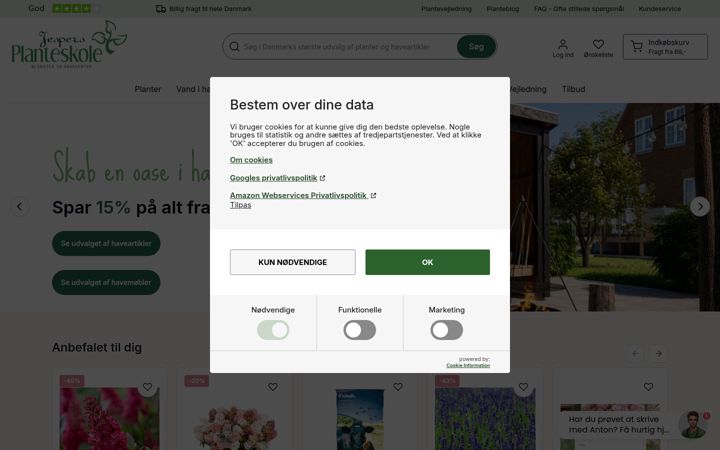Open Cookie Information link
This screenshot has width=720, height=450.
(x=468, y=366)
